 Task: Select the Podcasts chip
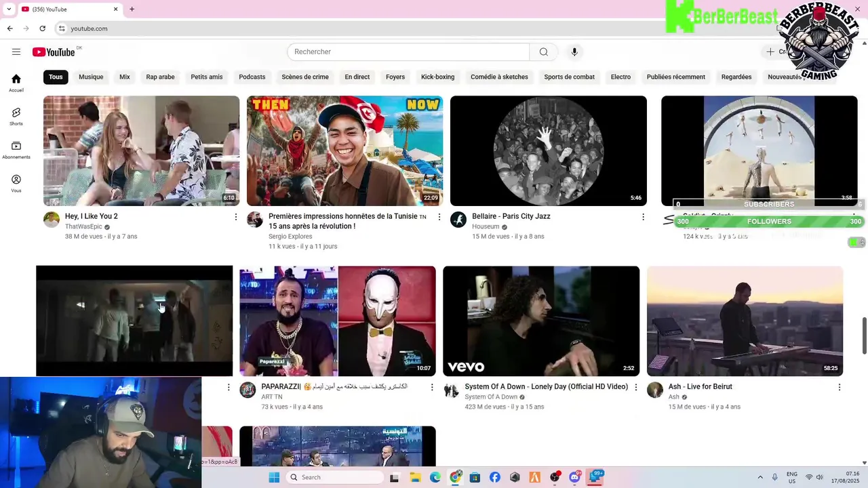[x=252, y=77]
